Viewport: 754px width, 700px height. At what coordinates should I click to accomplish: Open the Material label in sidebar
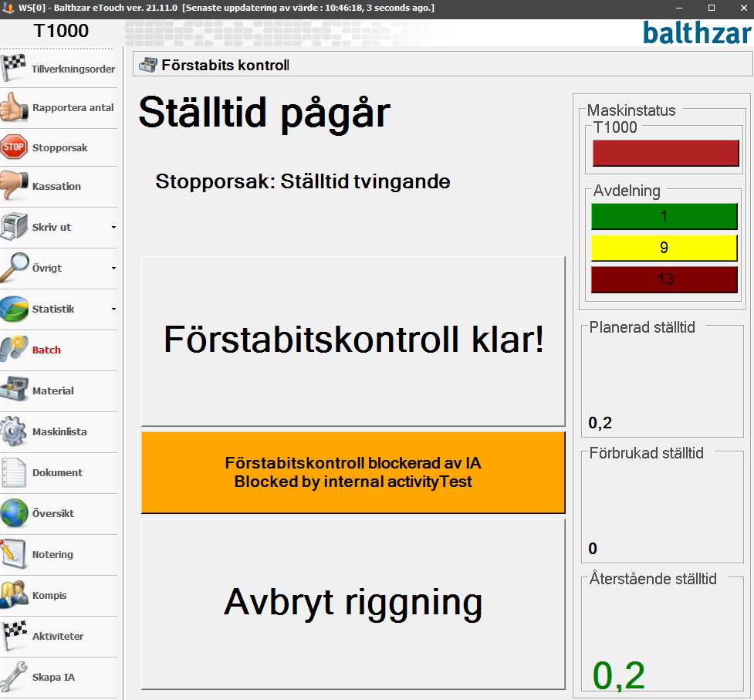pyautogui.click(x=53, y=391)
